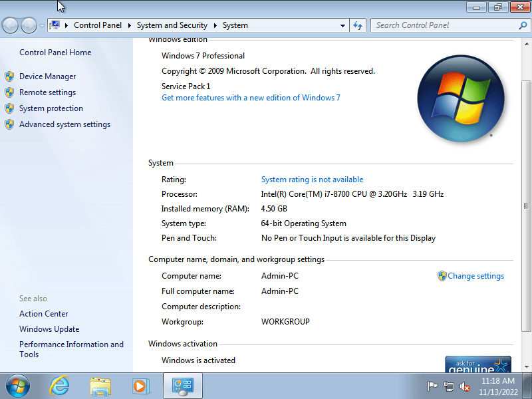
Task: Click the network tray icon
Action: coord(448,386)
